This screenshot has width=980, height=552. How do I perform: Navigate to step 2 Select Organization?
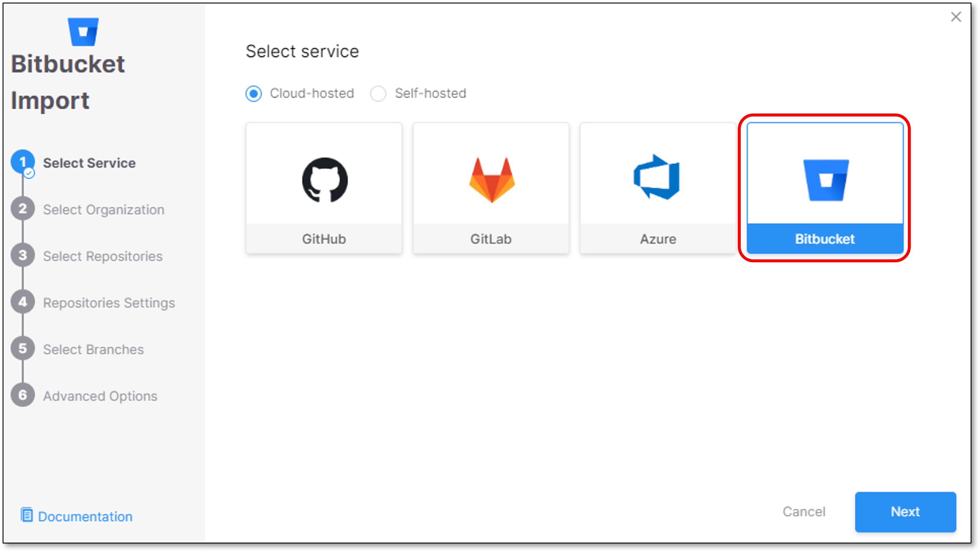click(104, 209)
